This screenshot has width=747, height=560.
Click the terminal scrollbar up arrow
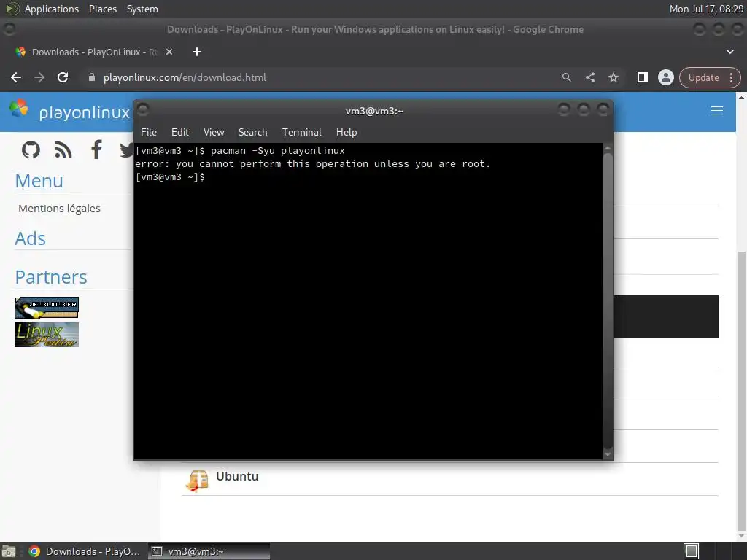click(608, 149)
